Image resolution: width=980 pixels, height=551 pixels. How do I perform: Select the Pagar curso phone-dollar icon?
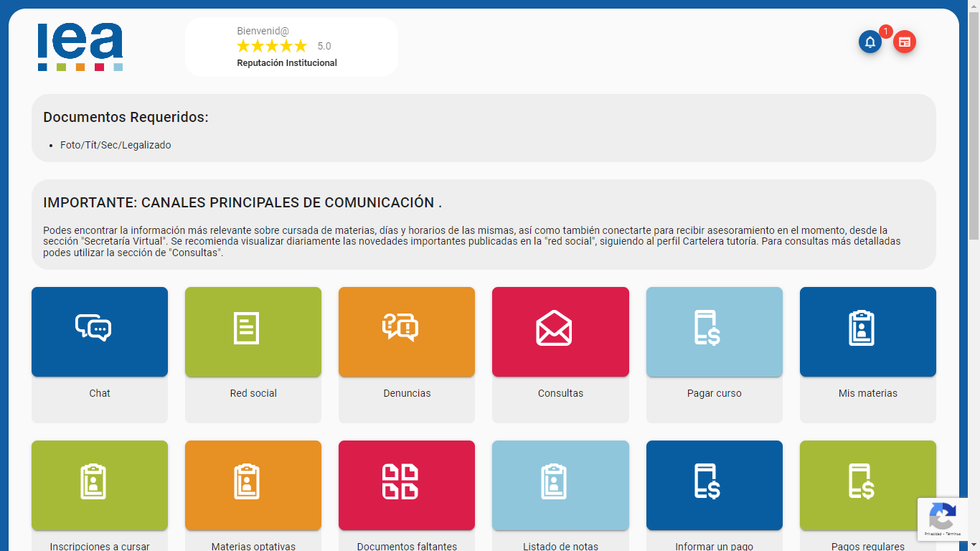707,328
